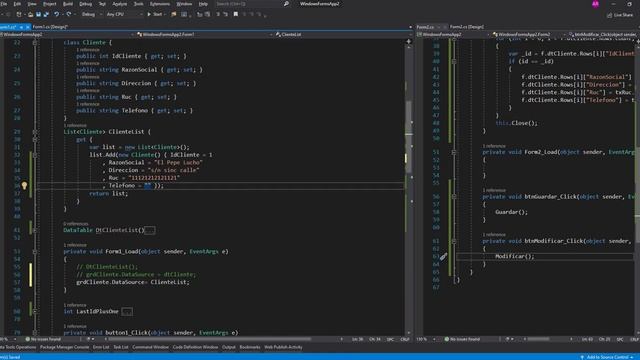Screen dimensions: 640x360
Task: Click the increase indent toolbar icon
Action: point(225,14)
